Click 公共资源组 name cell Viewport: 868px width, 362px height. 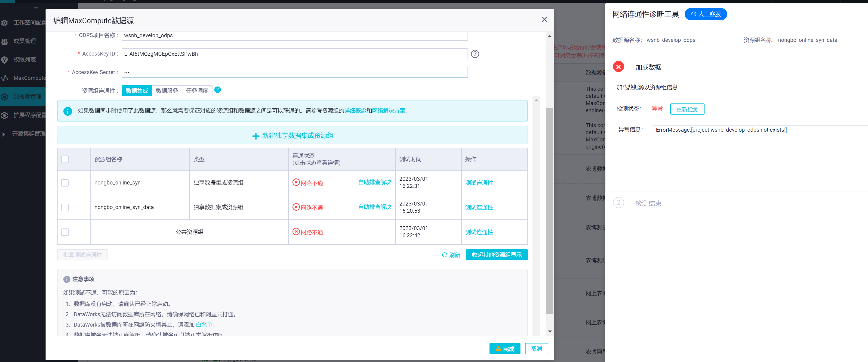tap(189, 232)
